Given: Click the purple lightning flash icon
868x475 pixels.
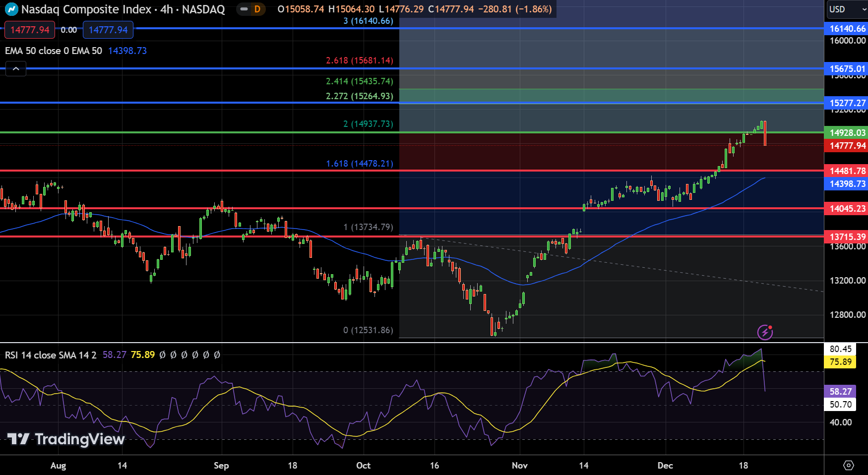Looking at the screenshot, I should pyautogui.click(x=765, y=332).
